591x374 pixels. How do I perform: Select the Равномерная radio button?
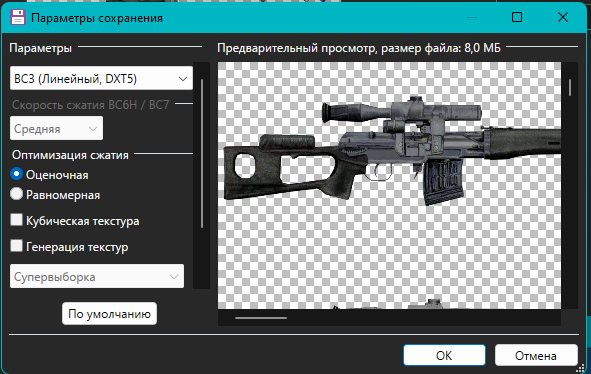tap(16, 194)
